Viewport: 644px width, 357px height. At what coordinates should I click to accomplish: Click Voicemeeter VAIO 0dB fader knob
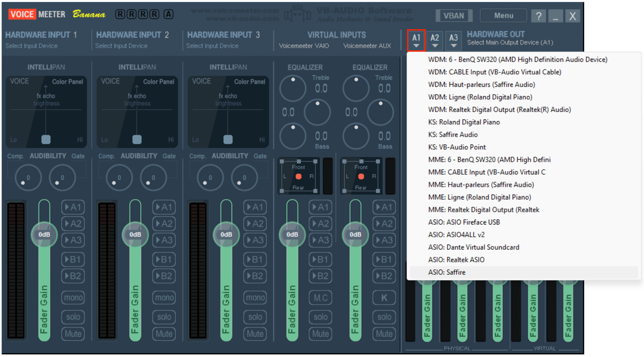click(x=292, y=235)
